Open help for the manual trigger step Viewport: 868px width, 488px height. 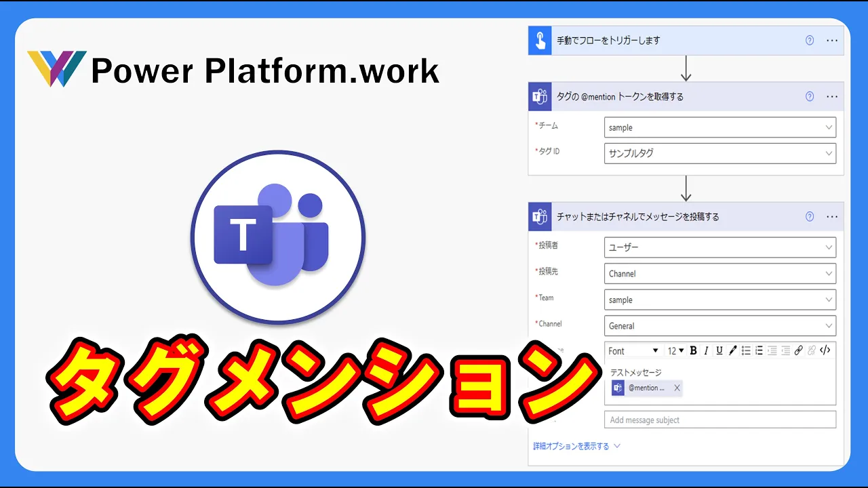(809, 41)
